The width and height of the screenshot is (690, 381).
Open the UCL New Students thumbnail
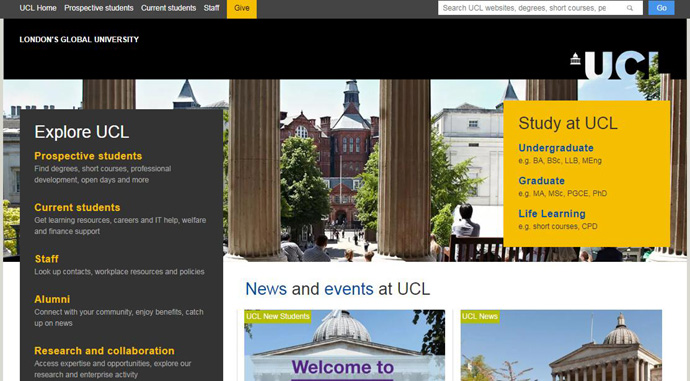pos(345,345)
